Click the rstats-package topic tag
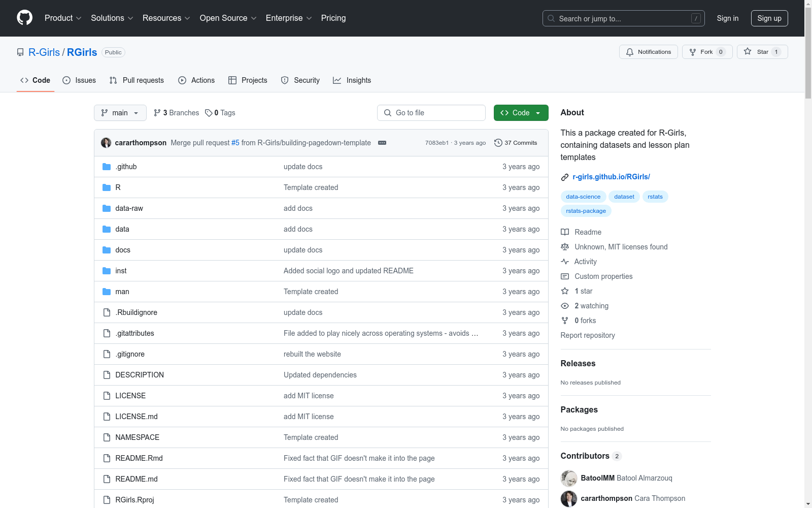Screen dimensions: 812x508 (586, 211)
